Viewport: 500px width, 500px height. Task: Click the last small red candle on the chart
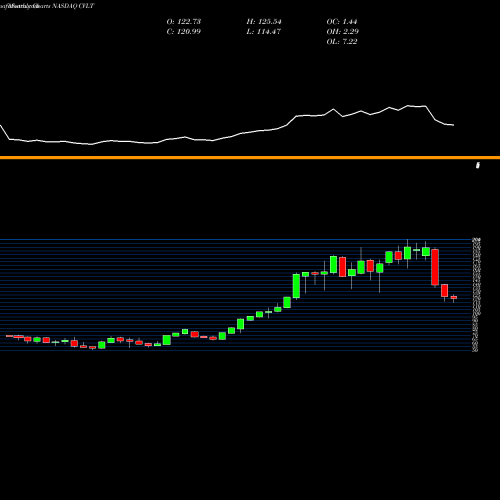(x=453, y=297)
